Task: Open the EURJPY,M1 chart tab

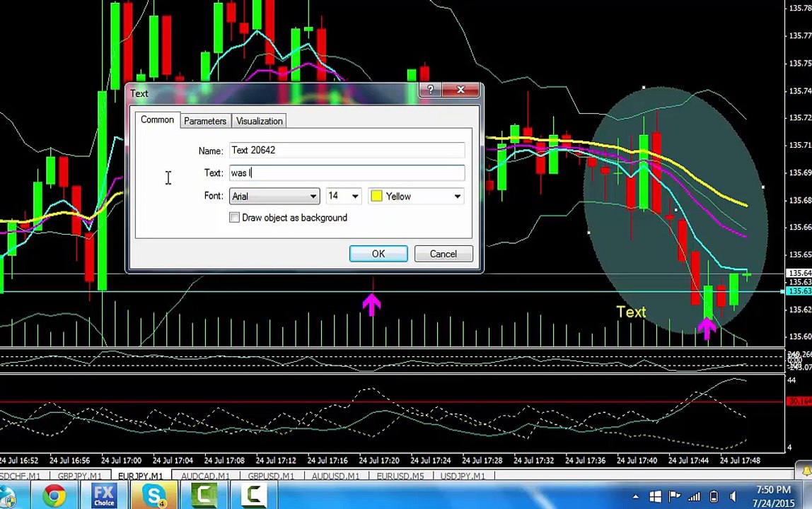Action: [x=140, y=476]
